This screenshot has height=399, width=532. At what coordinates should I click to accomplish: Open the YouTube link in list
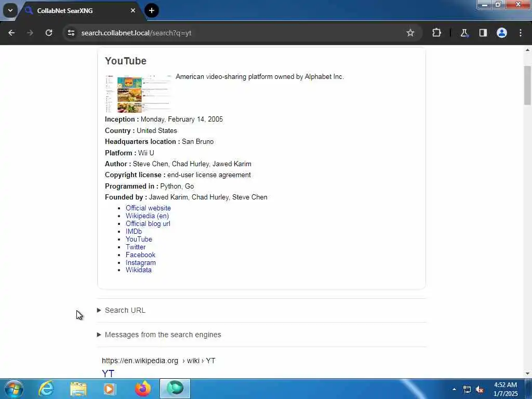coord(139,239)
